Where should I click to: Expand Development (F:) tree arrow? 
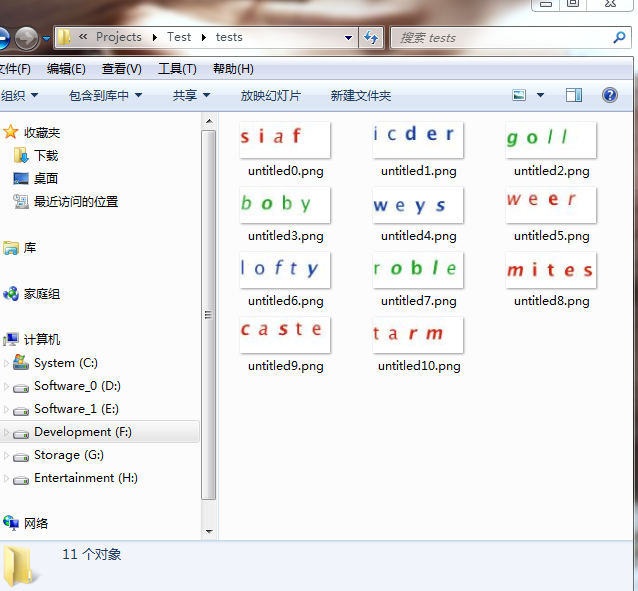pyautogui.click(x=6, y=432)
